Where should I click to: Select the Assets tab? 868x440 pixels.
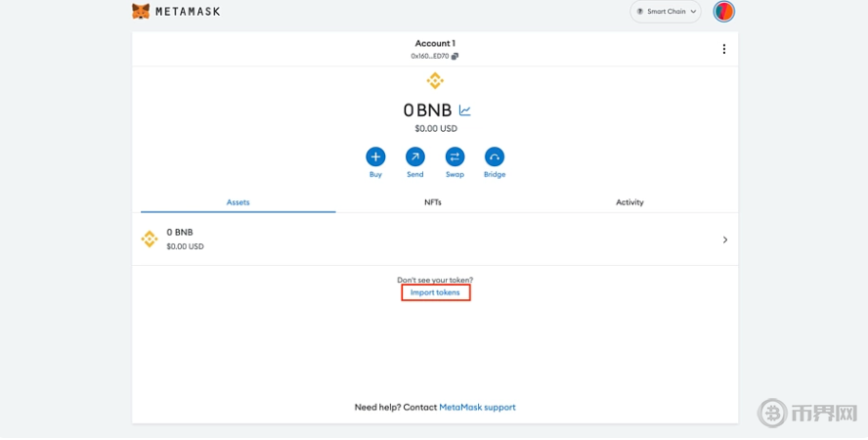click(239, 202)
